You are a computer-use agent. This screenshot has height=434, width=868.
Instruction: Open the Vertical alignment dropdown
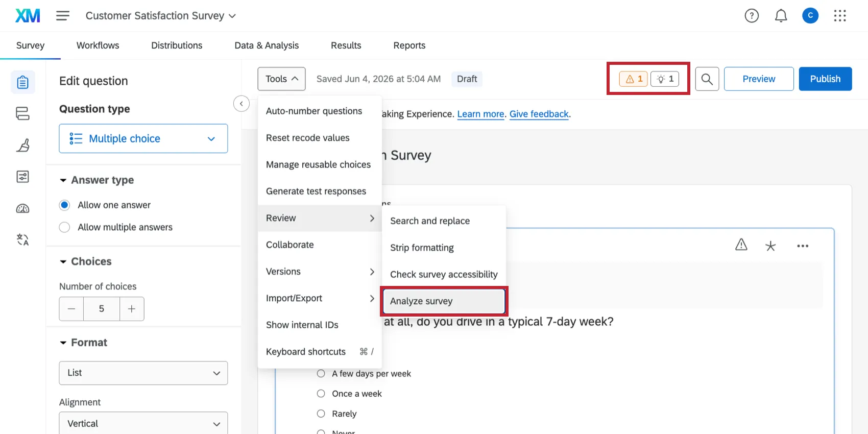(143, 423)
